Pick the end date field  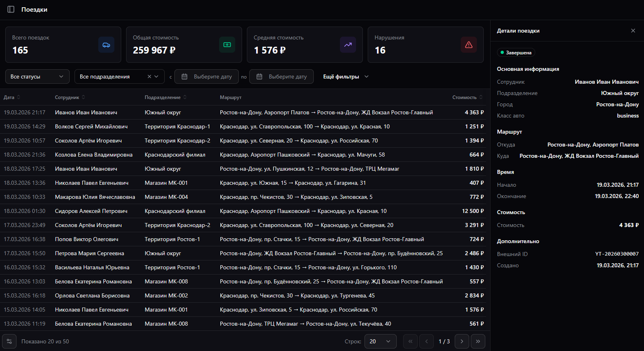(x=282, y=76)
